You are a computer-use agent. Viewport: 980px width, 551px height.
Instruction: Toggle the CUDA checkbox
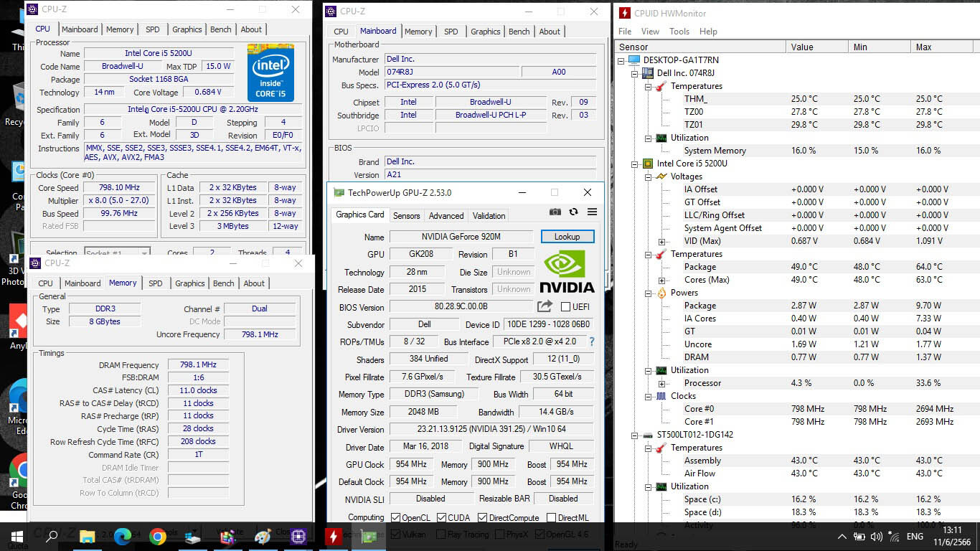click(x=442, y=517)
